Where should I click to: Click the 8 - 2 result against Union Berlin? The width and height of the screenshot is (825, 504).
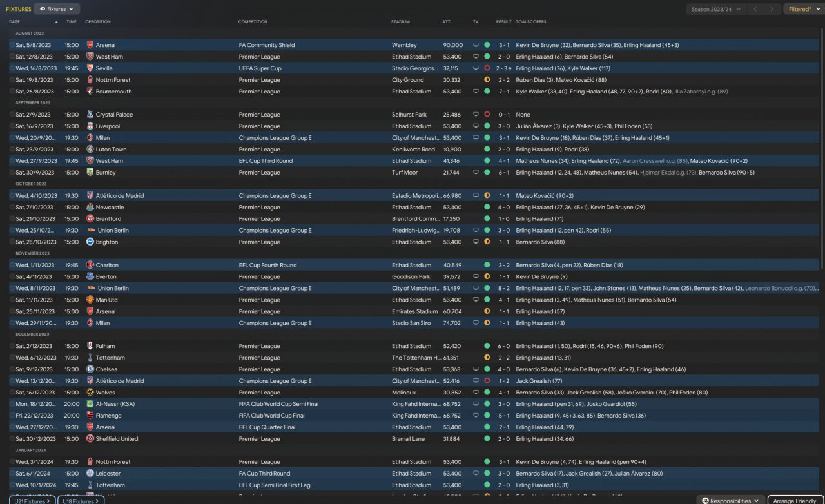point(504,289)
